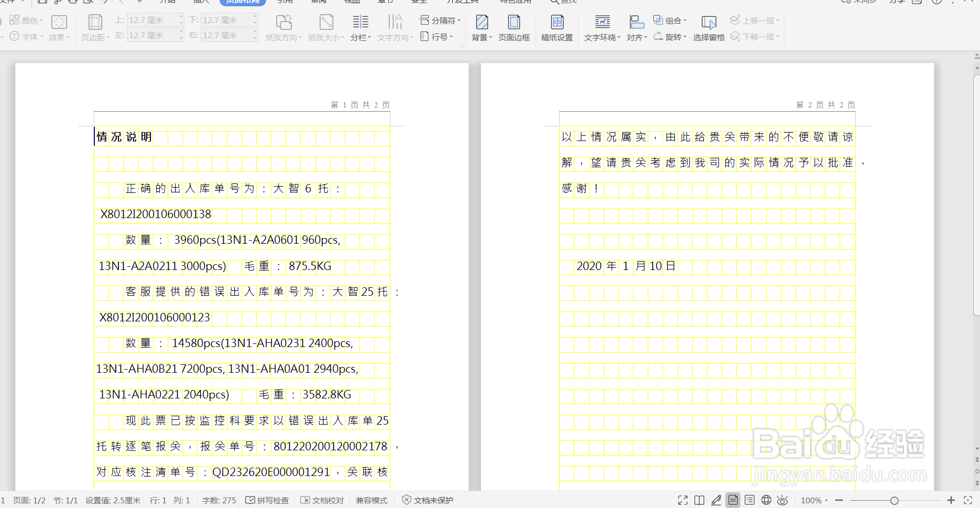This screenshot has height=508, width=980.
Task: Click the fit-to-page zoom icon
Action: [x=968, y=500]
